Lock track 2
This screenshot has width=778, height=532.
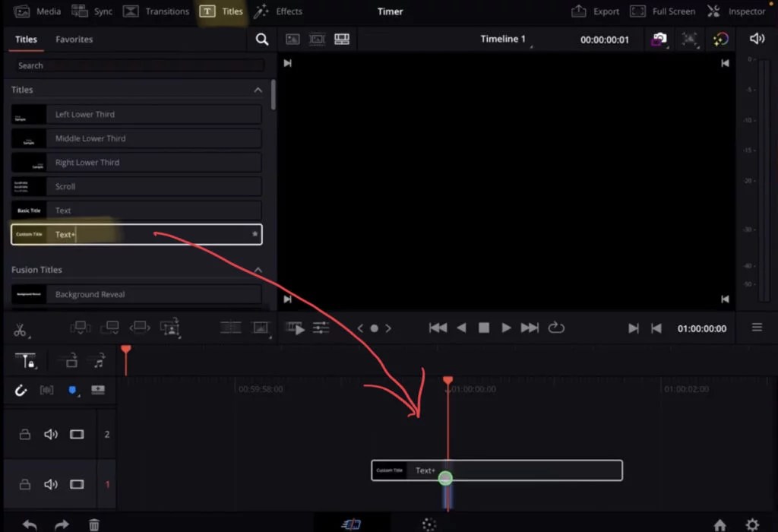coord(24,434)
